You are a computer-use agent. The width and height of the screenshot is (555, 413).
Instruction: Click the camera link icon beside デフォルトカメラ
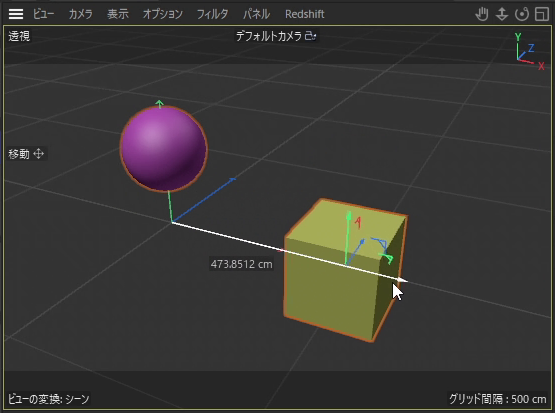click(310, 36)
